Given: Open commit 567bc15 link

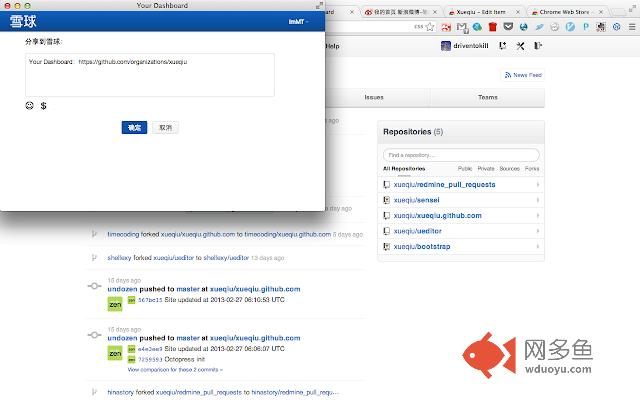Looking at the screenshot, I should (150, 300).
